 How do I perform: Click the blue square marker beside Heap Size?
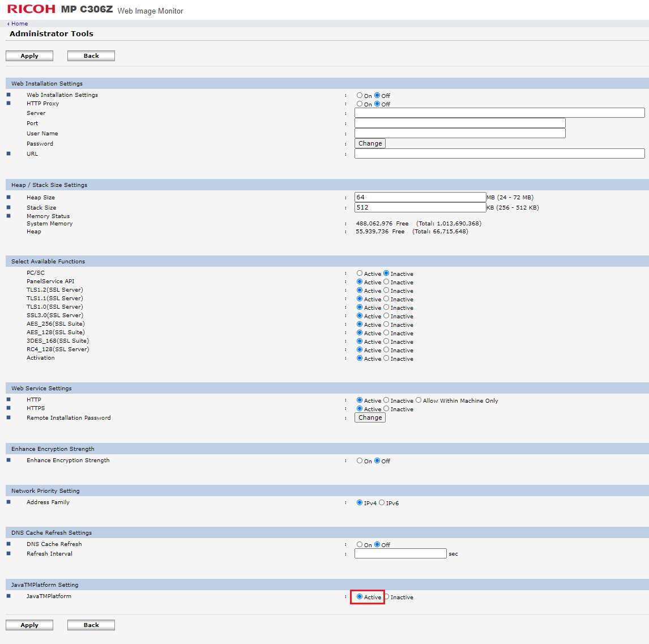tap(8, 197)
